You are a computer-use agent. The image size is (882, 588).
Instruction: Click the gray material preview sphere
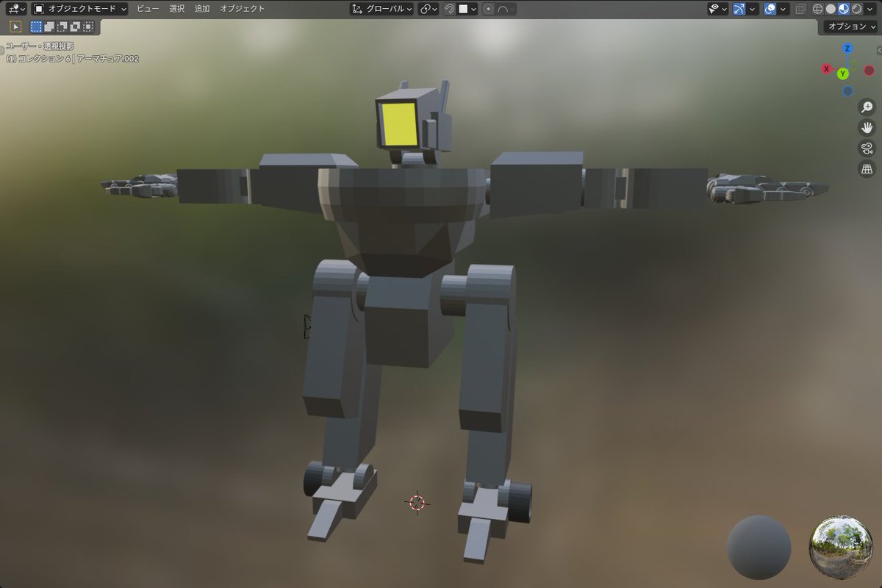coord(759,548)
